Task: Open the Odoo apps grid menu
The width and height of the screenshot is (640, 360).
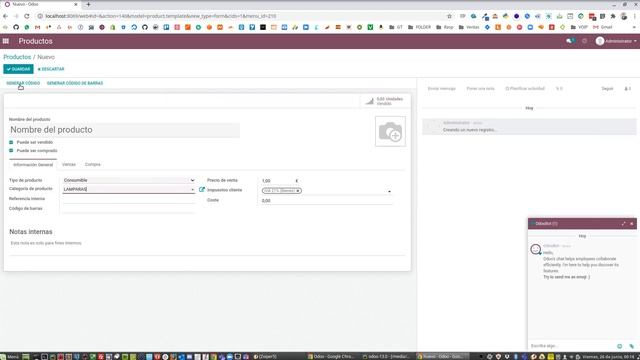Action: coord(6,41)
